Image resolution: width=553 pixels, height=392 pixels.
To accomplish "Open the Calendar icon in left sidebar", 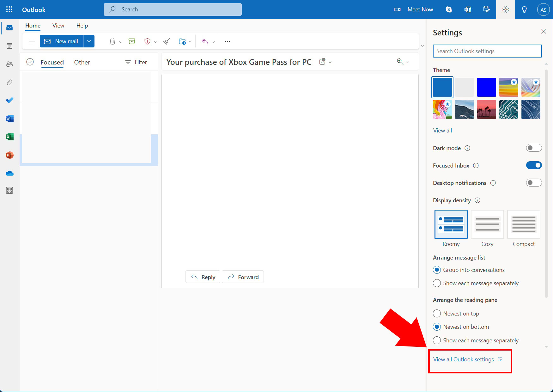I will pos(9,46).
